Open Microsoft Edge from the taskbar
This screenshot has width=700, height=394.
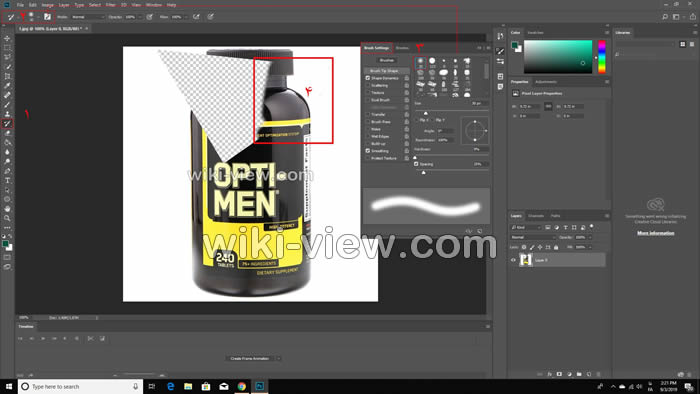(171, 386)
